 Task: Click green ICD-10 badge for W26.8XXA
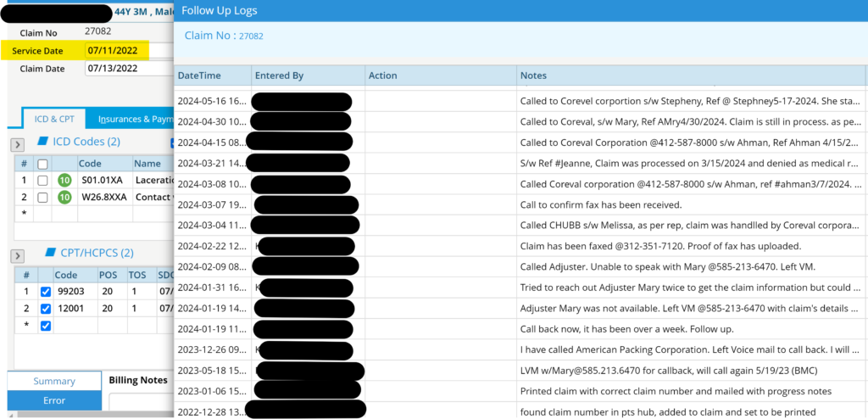pos(64,198)
